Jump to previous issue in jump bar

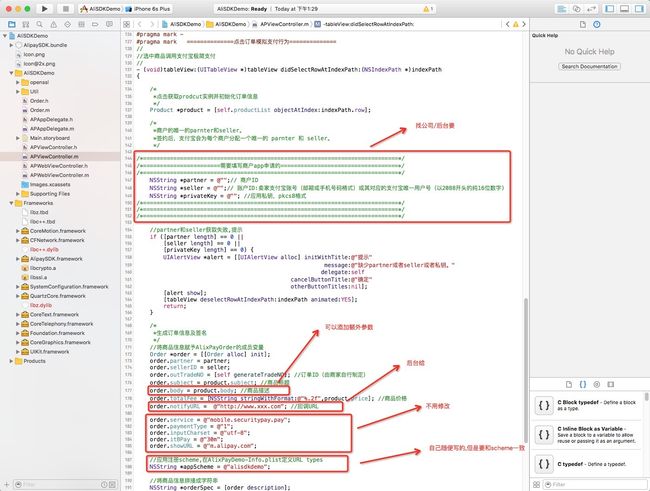(x=507, y=24)
